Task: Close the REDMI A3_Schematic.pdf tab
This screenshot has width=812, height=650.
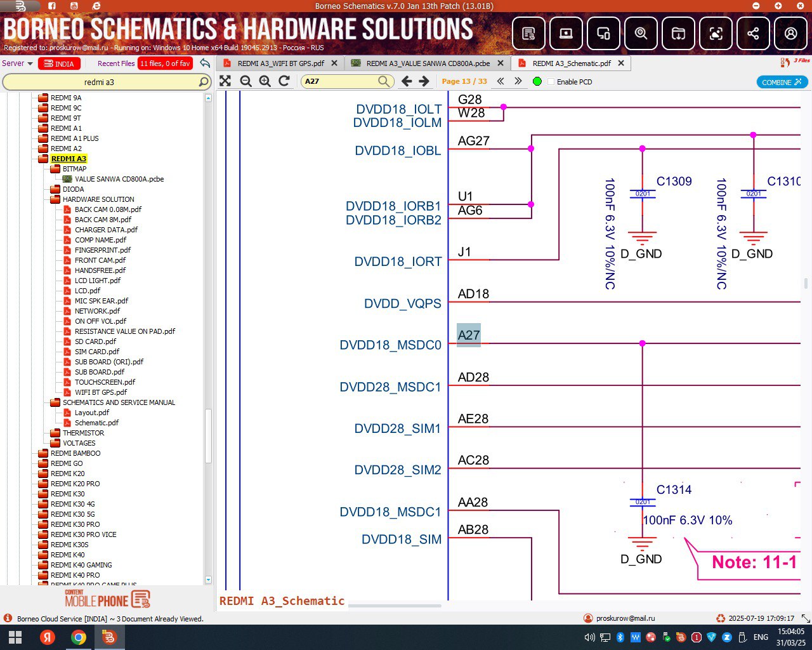Action: pyautogui.click(x=621, y=63)
